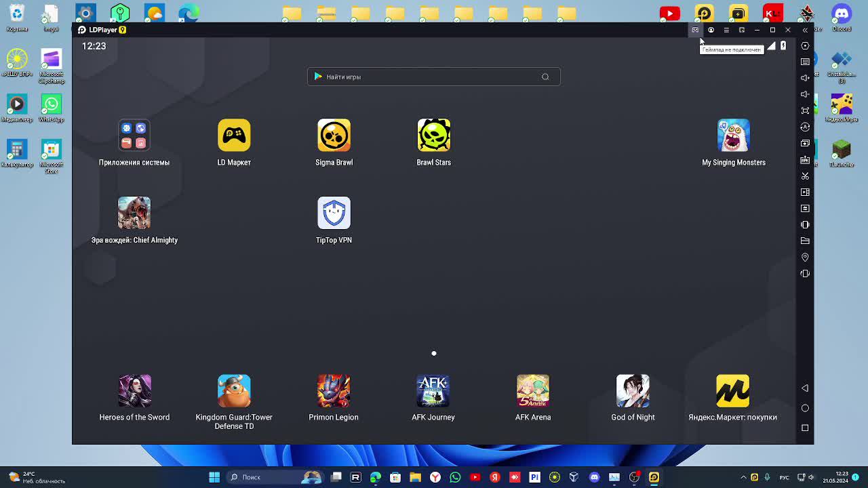Open LDPlayer hamburger menu

726,30
